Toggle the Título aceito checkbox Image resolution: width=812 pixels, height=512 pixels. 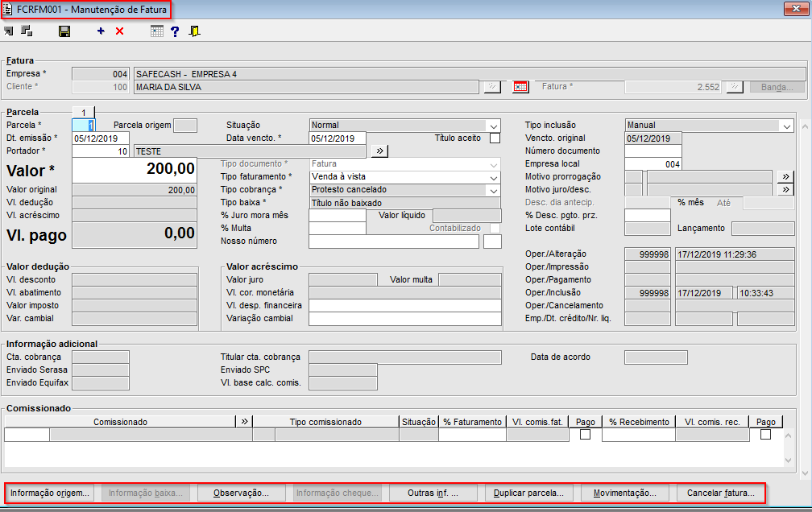click(x=495, y=138)
